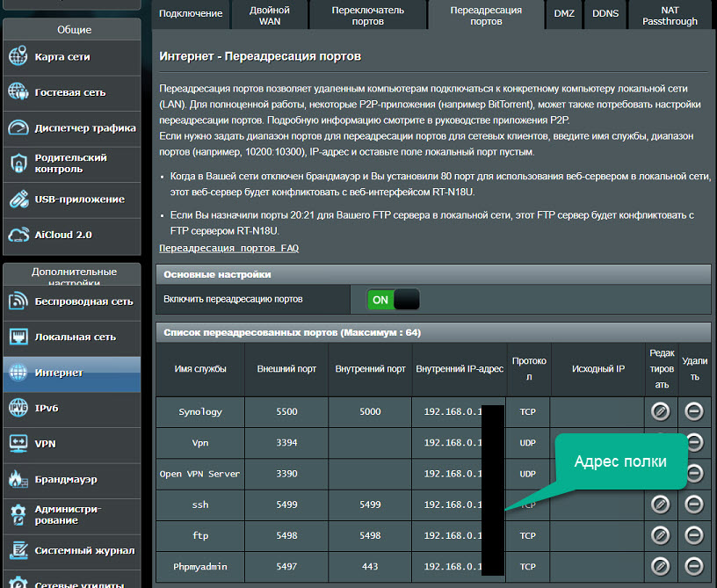
Task: Edit the ssh forwarding rule
Action: coord(660,505)
